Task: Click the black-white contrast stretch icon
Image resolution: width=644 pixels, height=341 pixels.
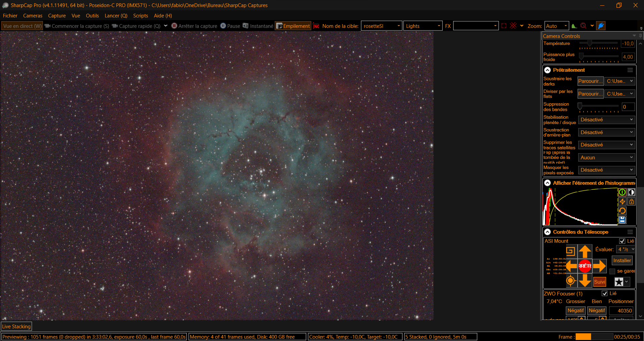Action: pyautogui.click(x=631, y=192)
